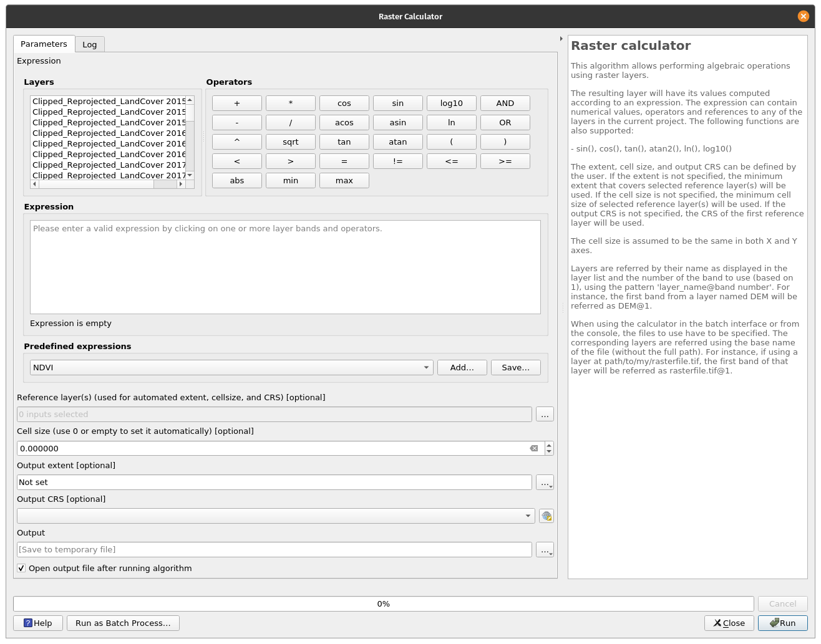Insert a closing parenthesis
821x644 pixels.
[505, 142]
